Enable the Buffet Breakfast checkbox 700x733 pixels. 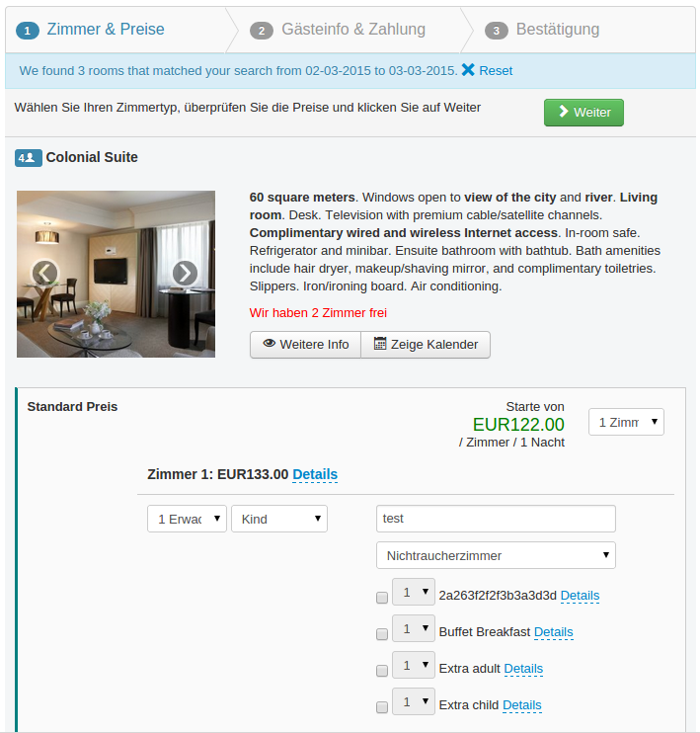[x=382, y=634]
